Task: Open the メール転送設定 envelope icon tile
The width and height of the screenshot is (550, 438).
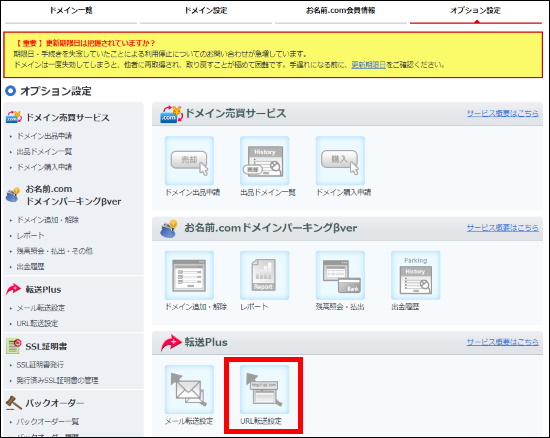Action: click(189, 389)
